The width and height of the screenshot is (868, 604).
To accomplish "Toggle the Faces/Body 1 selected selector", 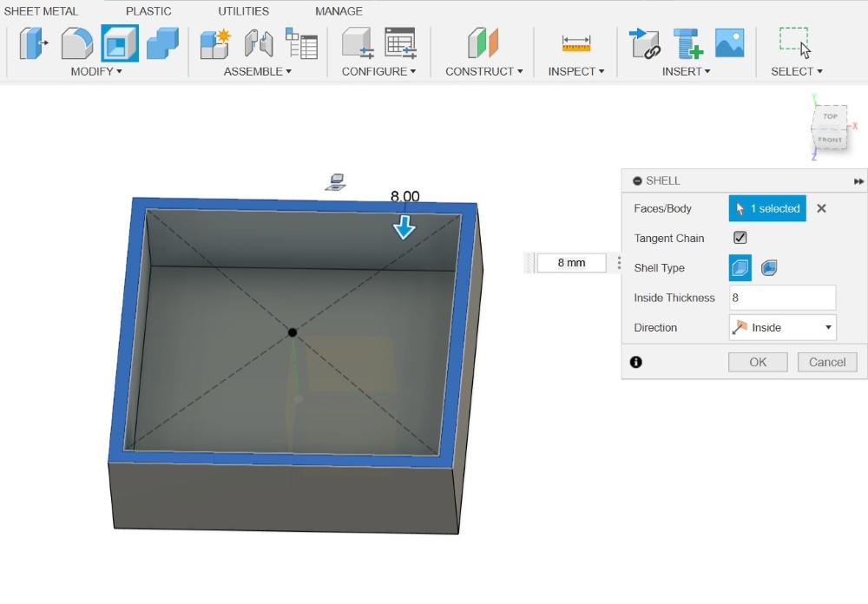I will point(767,208).
